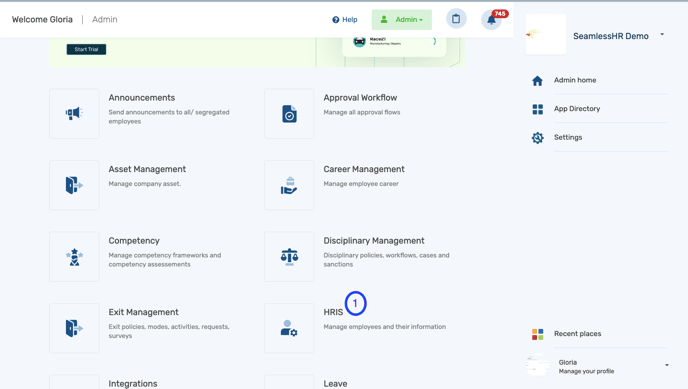Click 'Manage employee career' description
Screen dimensions: 688x389
point(361,184)
